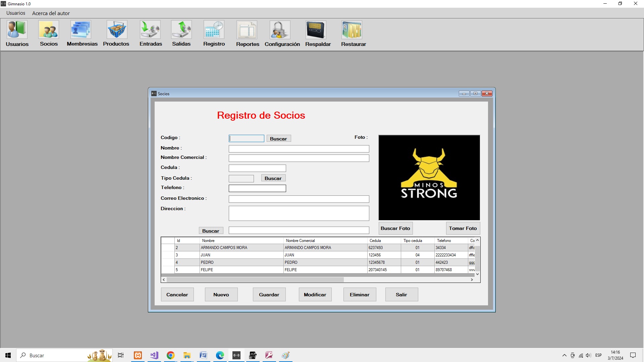
Task: Click the table's horizontal scrollbar
Action: click(255, 280)
